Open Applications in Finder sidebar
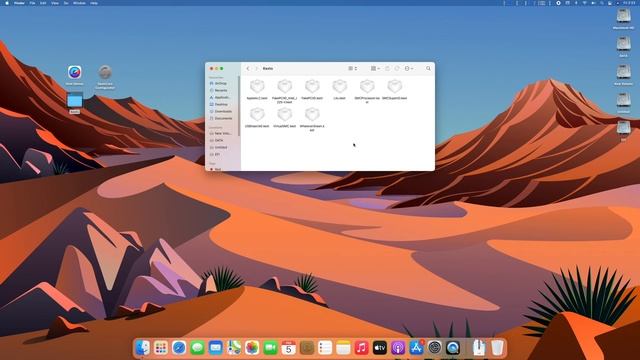 [x=219, y=98]
